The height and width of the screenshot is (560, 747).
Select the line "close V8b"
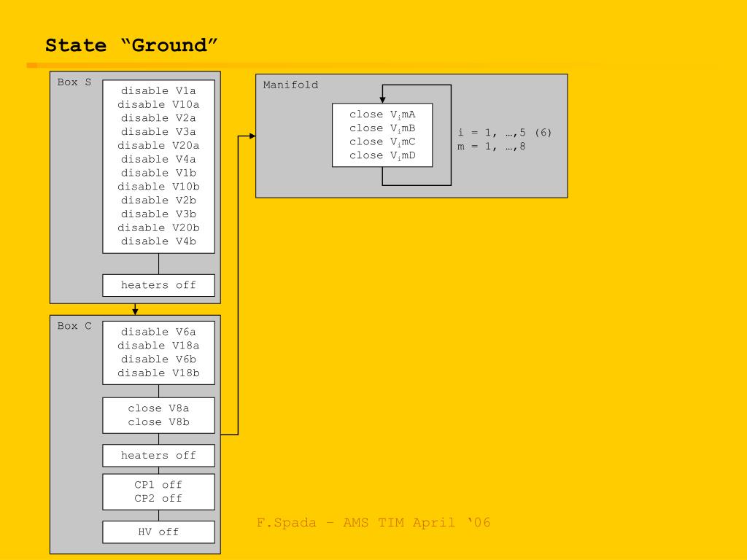coord(158,422)
